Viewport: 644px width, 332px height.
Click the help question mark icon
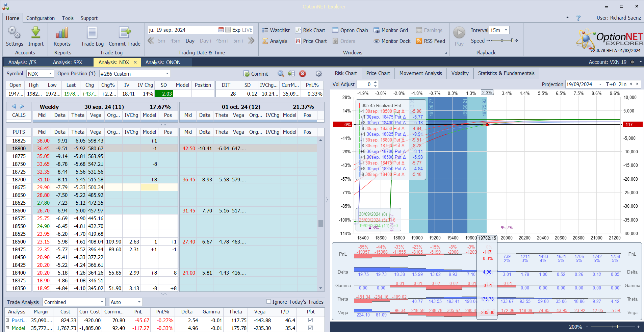tap(578, 18)
